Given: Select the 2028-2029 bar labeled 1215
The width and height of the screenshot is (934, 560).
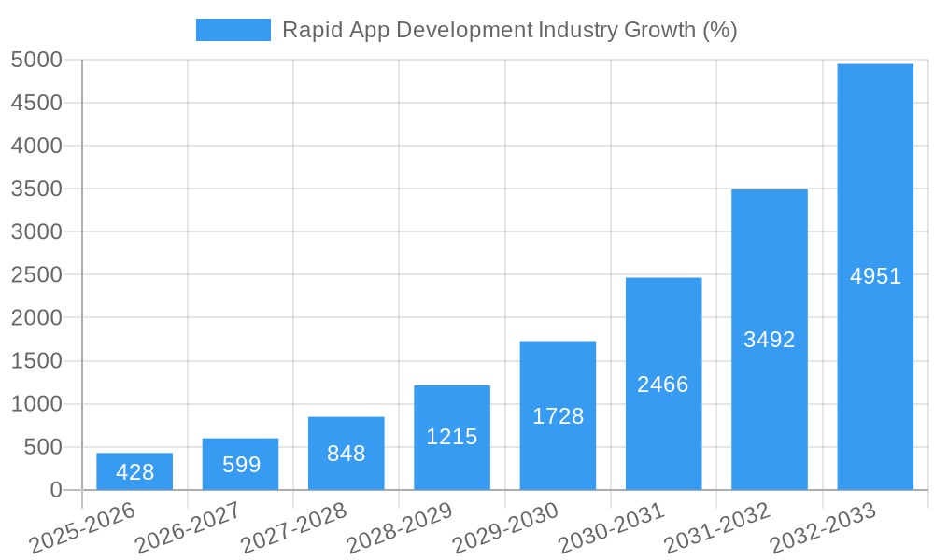Looking at the screenshot, I should pyautogui.click(x=452, y=438).
